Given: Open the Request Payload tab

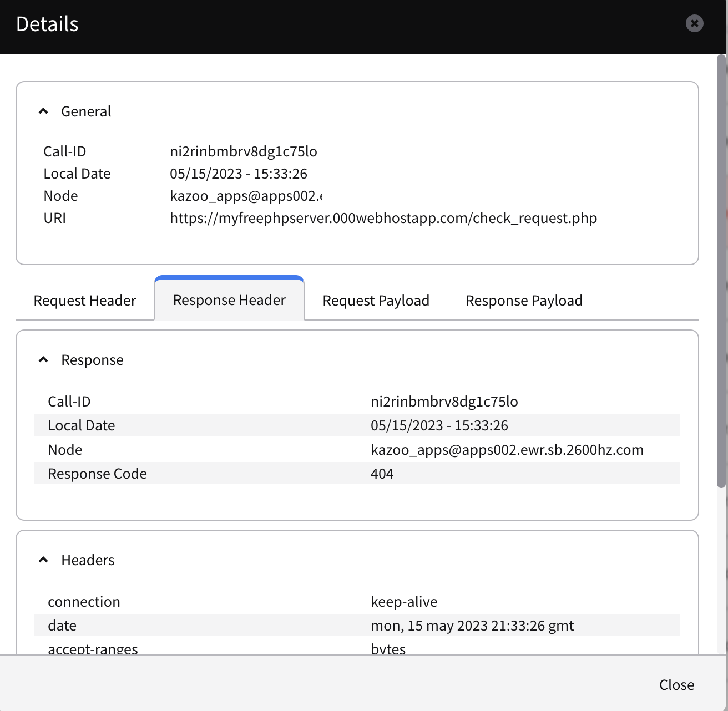Looking at the screenshot, I should click(376, 301).
